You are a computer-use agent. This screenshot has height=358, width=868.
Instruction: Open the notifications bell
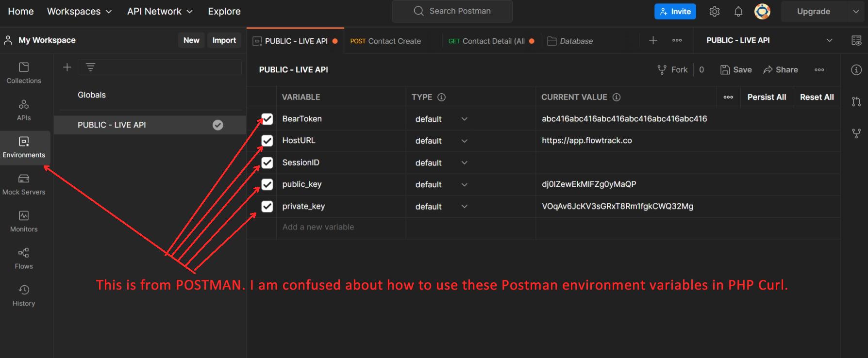point(738,12)
